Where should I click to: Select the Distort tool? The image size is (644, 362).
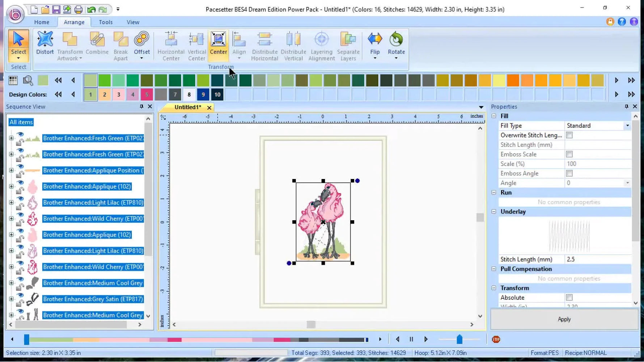point(45,43)
